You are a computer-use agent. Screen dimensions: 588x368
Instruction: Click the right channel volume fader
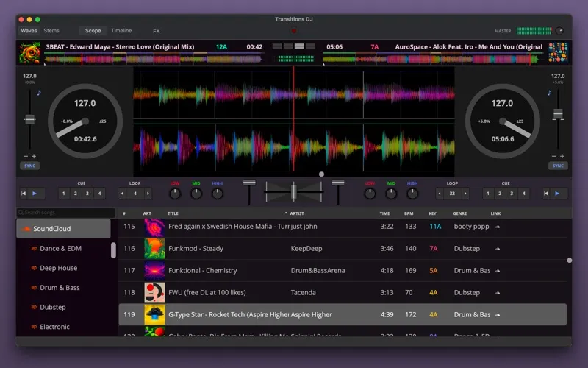tap(338, 183)
